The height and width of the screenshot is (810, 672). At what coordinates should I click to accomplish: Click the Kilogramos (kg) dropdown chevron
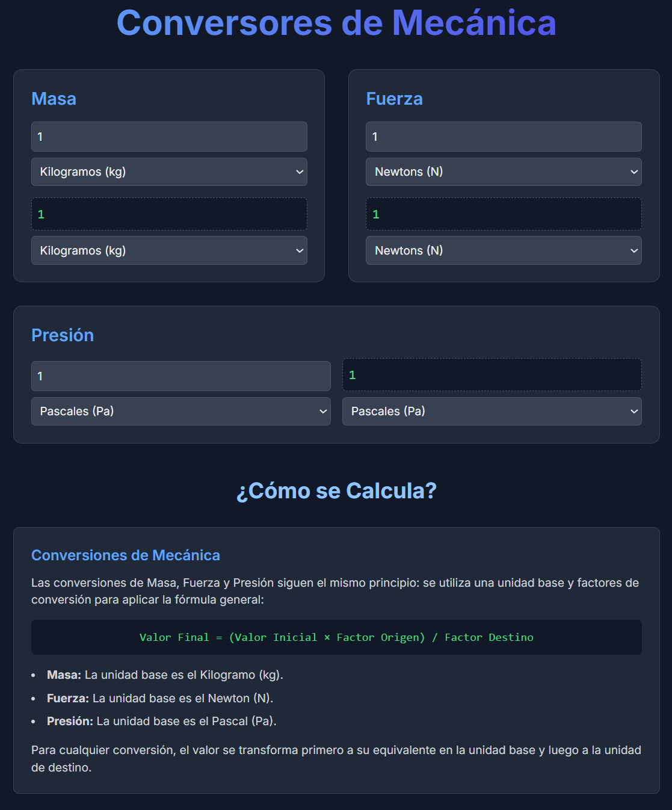coord(300,172)
